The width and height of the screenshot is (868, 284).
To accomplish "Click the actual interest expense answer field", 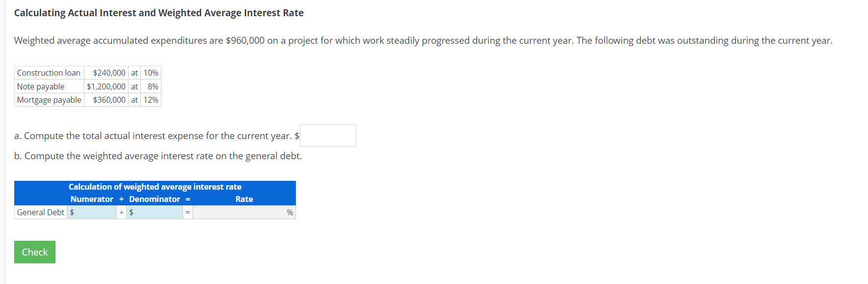I will click(327, 135).
